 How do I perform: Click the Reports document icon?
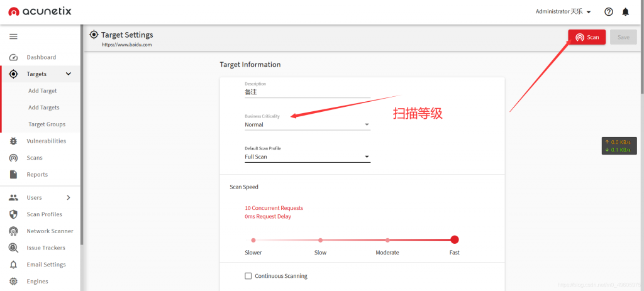[x=14, y=175]
